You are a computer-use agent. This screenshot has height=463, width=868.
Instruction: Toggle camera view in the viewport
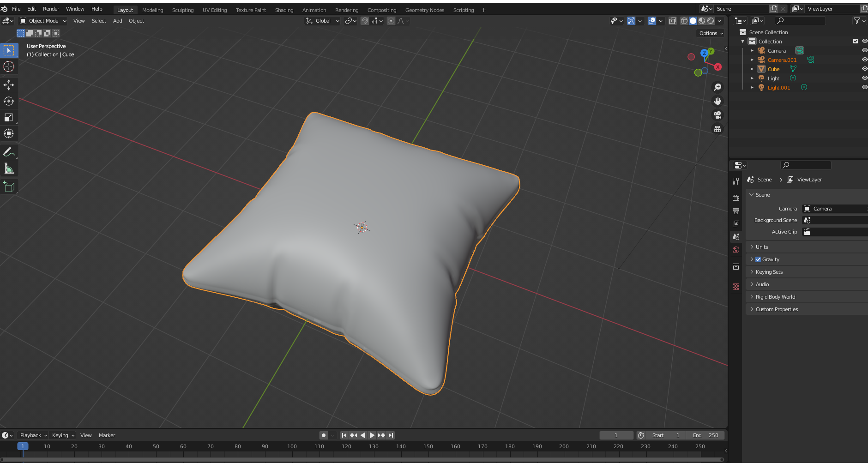(x=717, y=115)
